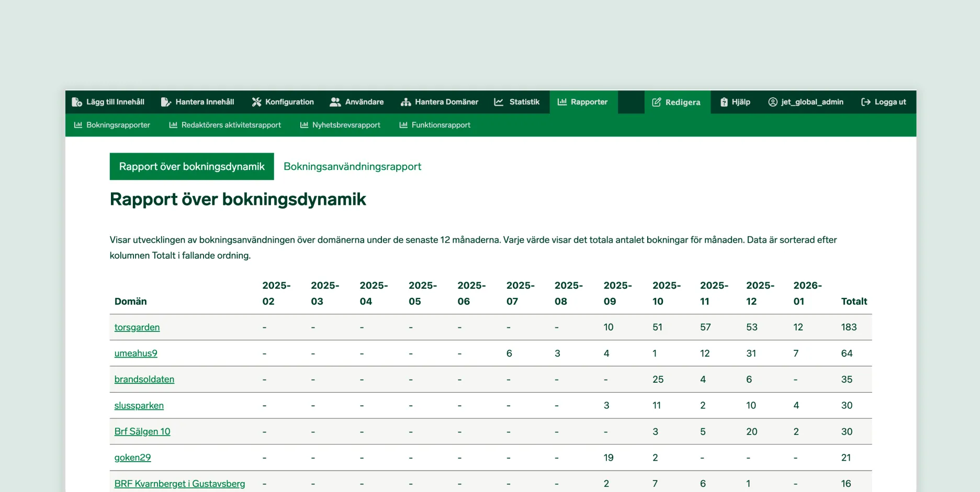980x492 pixels.
Task: Open the BRF Kvarnberget i Gustavsberg link
Action: (179, 484)
